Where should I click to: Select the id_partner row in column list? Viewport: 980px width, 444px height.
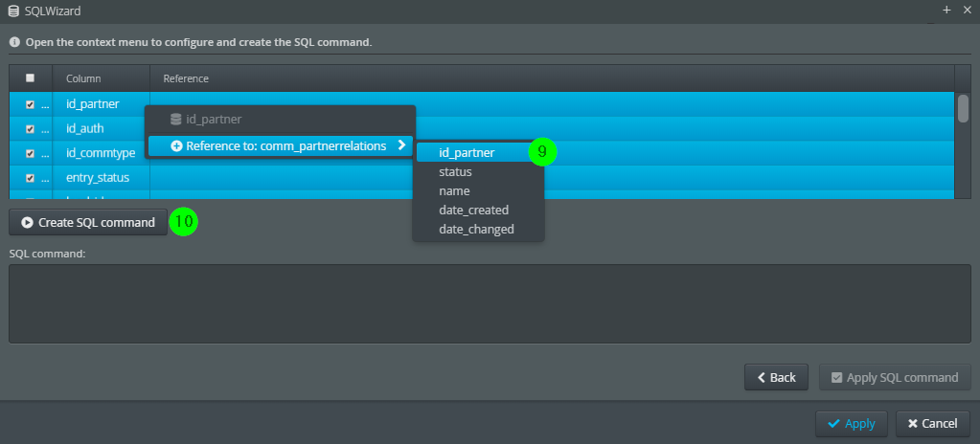point(481,103)
